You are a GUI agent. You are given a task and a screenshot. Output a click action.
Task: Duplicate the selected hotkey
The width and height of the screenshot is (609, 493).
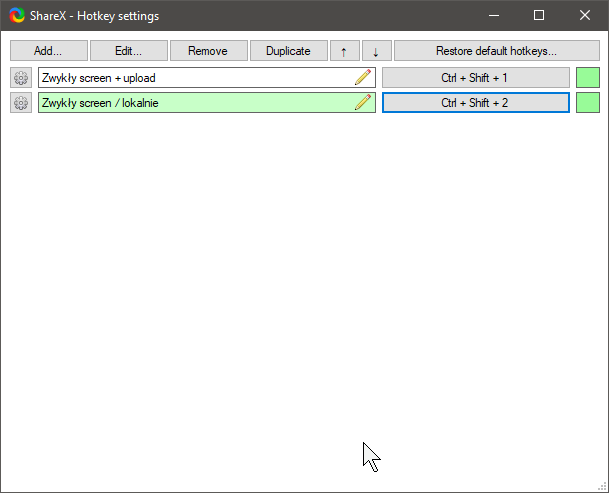click(x=288, y=51)
